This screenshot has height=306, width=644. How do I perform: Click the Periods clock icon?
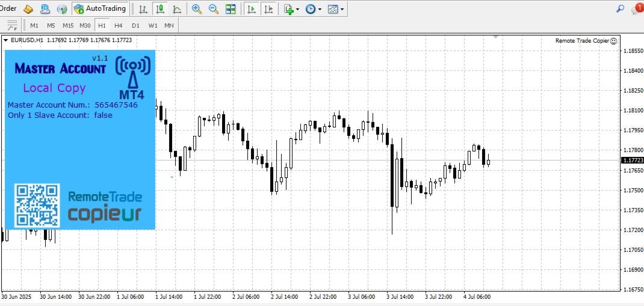311,8
